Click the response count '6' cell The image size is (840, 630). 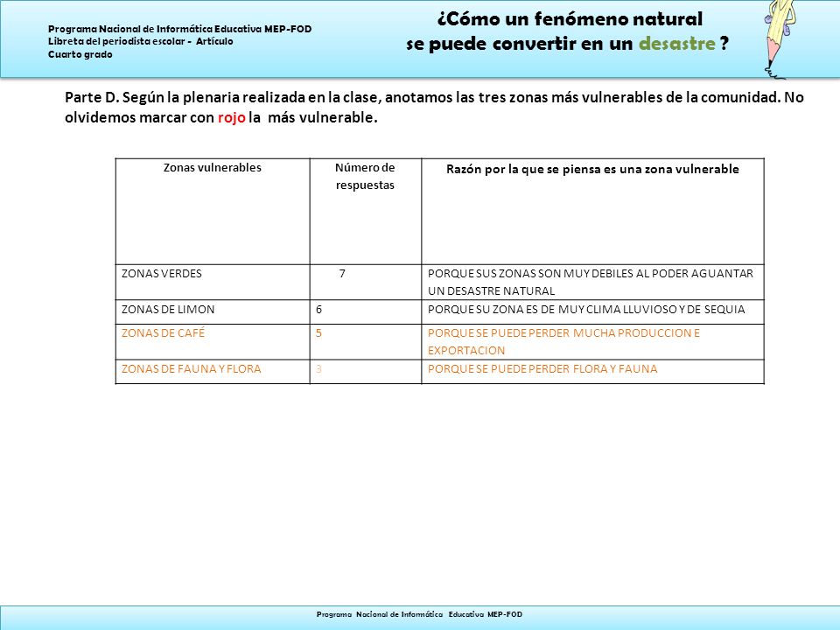click(366, 311)
